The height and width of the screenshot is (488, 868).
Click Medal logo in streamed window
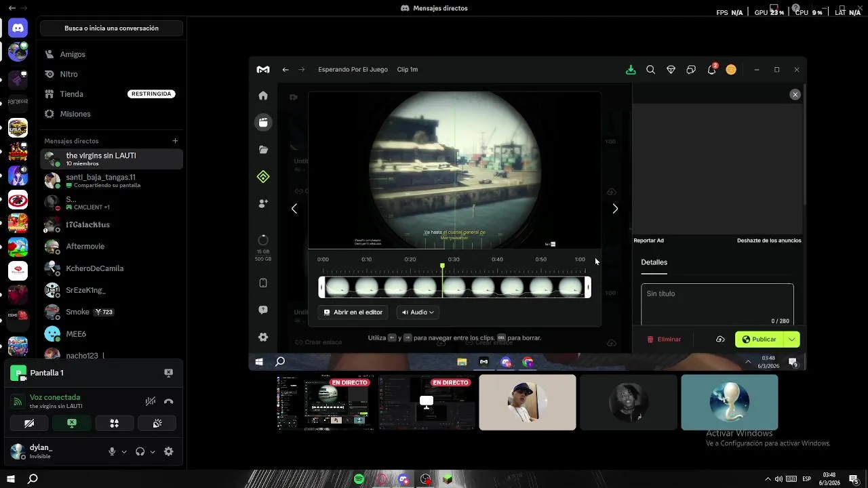(x=263, y=70)
